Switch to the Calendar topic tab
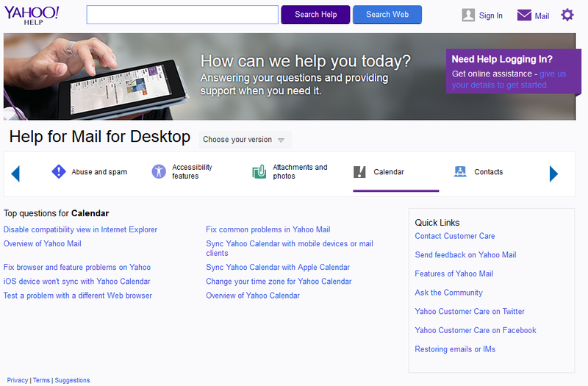 pyautogui.click(x=388, y=172)
